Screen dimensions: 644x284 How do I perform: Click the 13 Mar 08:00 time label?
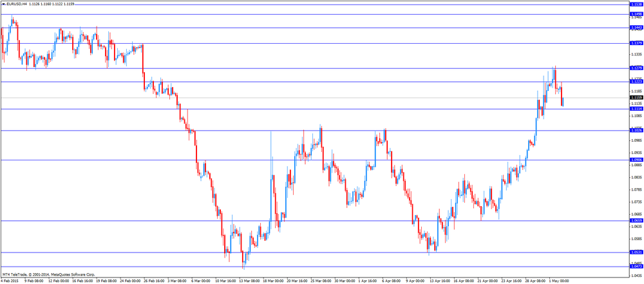point(250,281)
